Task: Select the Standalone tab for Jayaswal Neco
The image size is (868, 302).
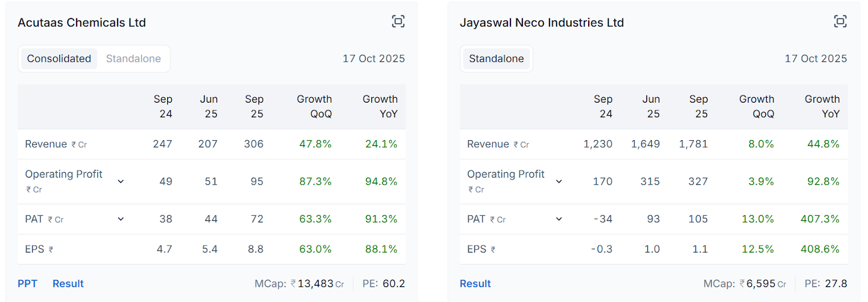Action: point(496,59)
